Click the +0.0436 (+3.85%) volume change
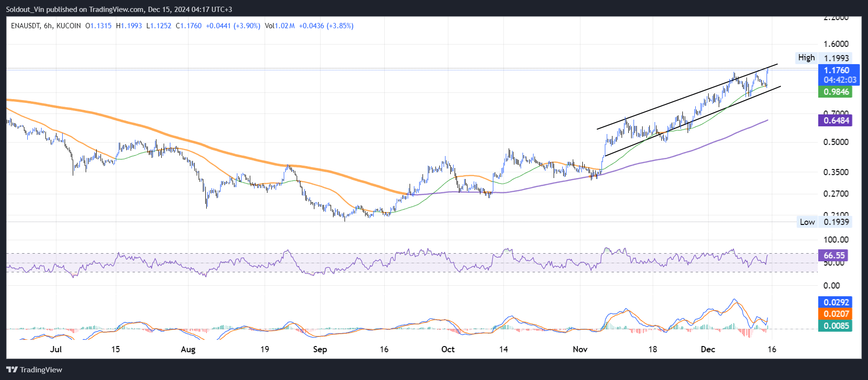 pyautogui.click(x=326, y=26)
